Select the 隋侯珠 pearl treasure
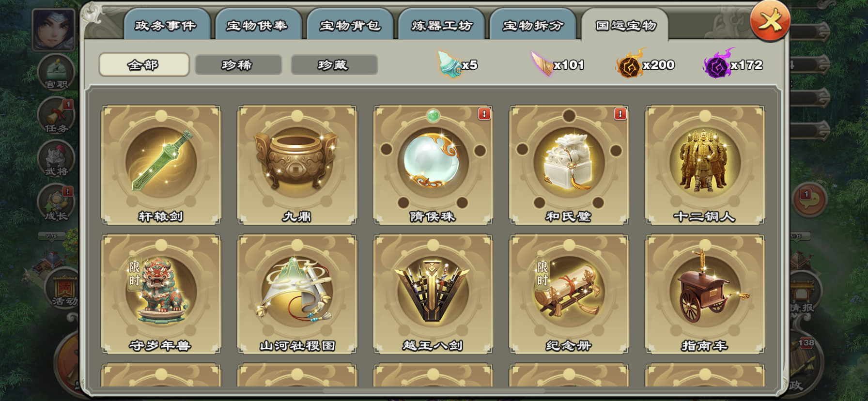This screenshot has width=868, height=401. [433, 165]
